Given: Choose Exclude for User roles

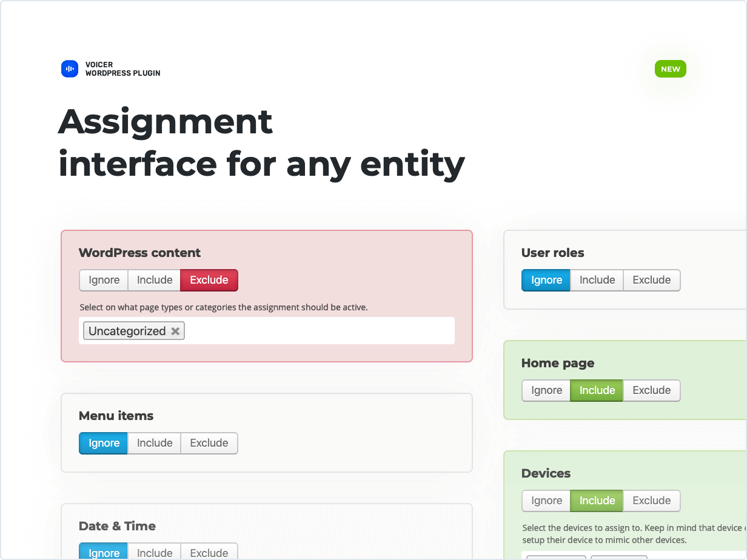Looking at the screenshot, I should coord(652,280).
